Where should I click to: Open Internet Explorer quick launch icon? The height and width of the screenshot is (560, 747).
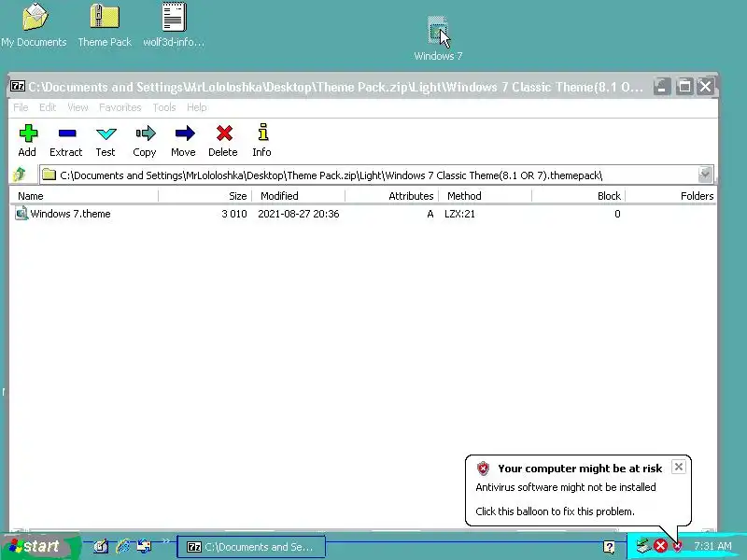[122, 546]
